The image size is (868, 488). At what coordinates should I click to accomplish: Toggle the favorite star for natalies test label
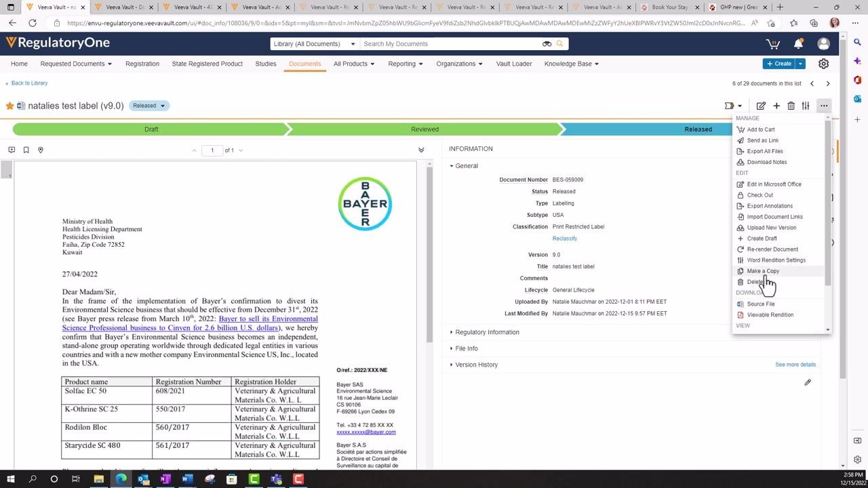[x=9, y=106]
